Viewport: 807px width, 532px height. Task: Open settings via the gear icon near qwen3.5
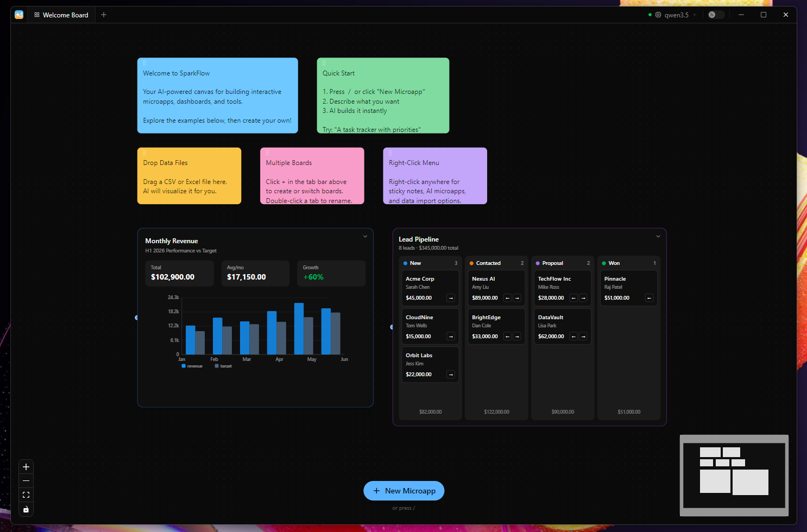point(657,15)
